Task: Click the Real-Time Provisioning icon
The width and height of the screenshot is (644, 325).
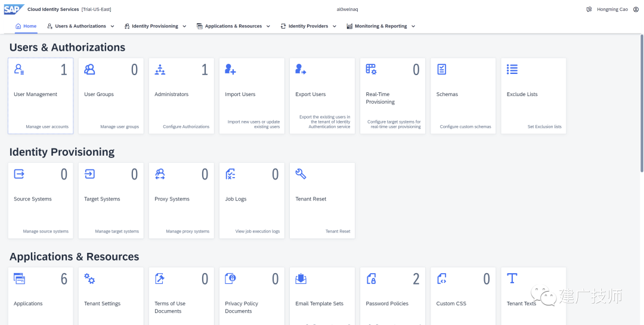Action: (371, 69)
